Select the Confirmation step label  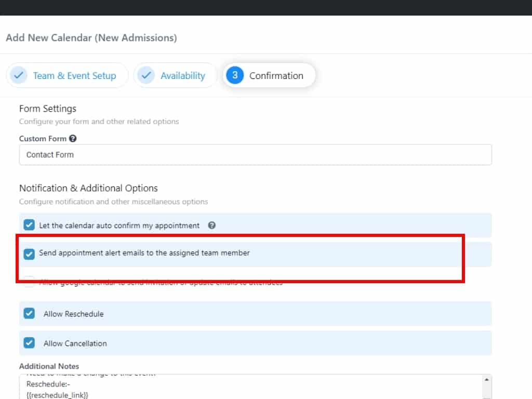[x=276, y=76]
